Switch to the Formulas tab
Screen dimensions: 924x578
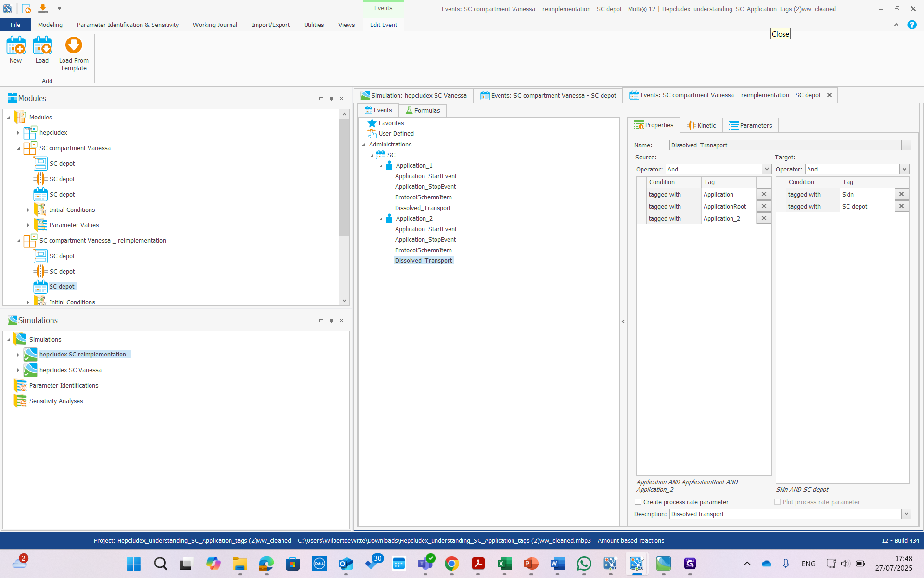point(423,110)
